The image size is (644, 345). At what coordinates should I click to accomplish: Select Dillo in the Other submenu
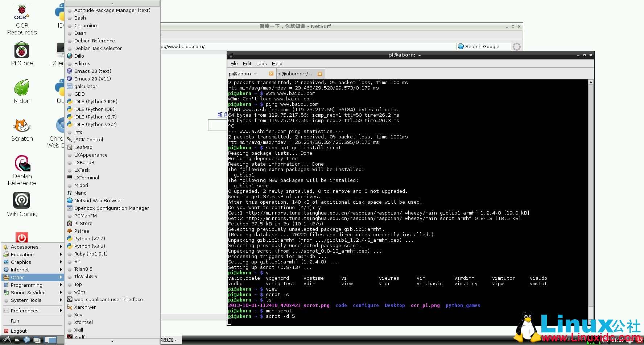click(112, 56)
